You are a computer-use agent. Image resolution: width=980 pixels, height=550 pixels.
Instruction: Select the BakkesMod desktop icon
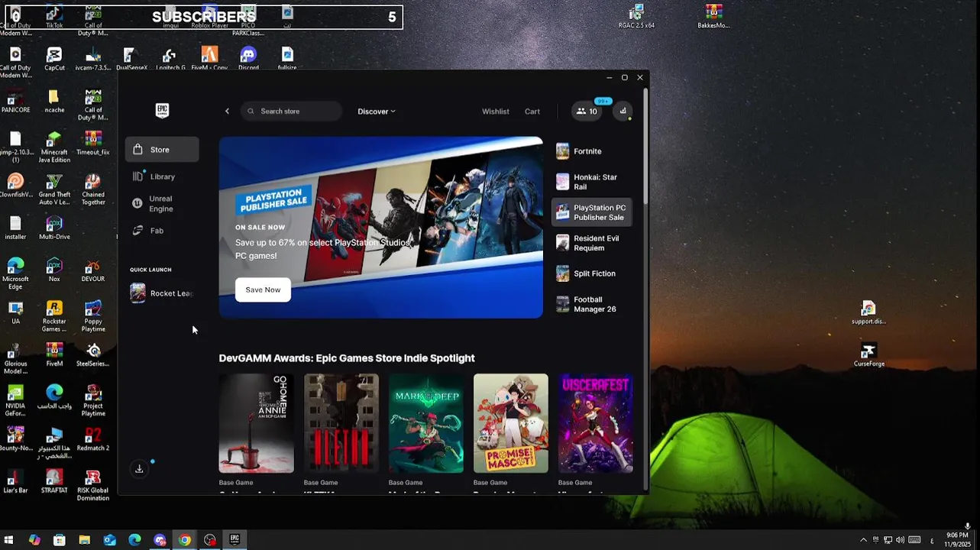713,17
